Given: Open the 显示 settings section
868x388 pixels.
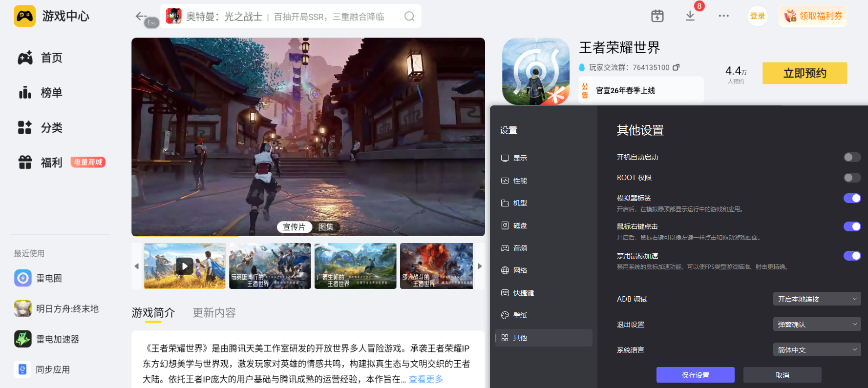Looking at the screenshot, I should pyautogui.click(x=543, y=158).
